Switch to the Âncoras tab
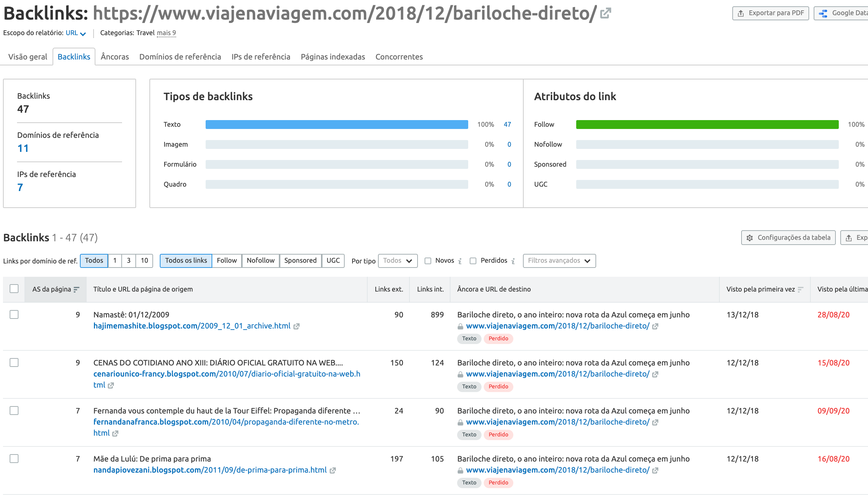This screenshot has width=868, height=497. click(115, 57)
